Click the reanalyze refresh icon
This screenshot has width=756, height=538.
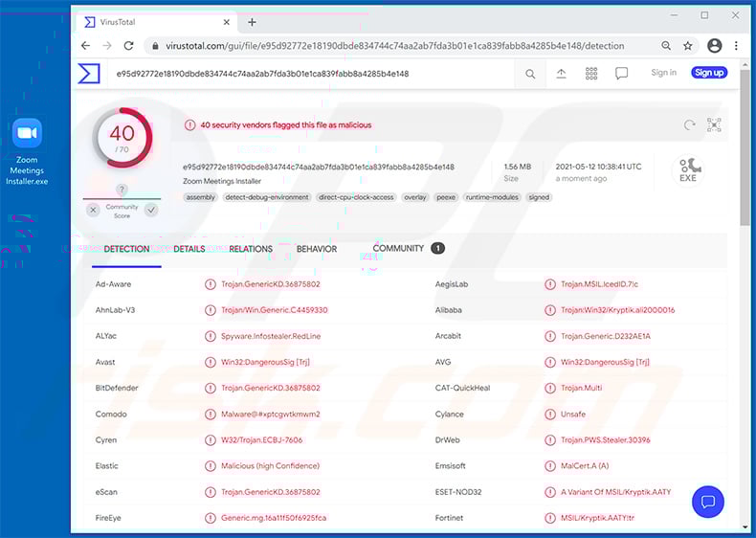pyautogui.click(x=689, y=125)
